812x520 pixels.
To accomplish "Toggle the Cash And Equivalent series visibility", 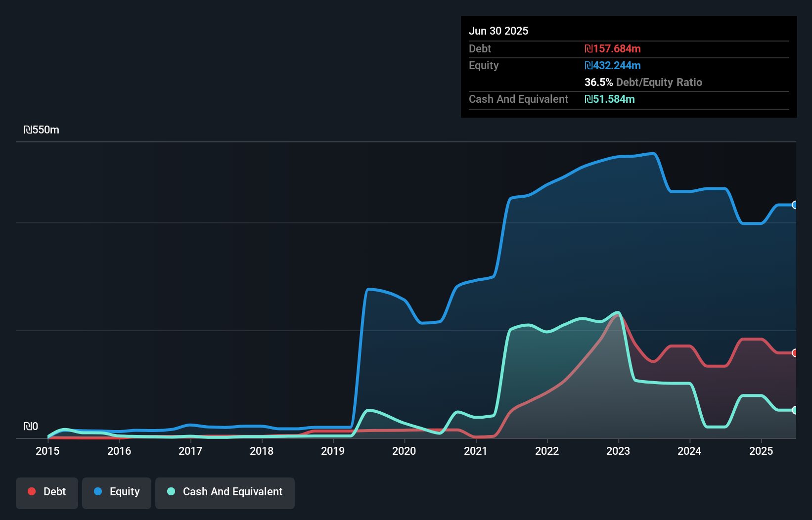I will coord(225,492).
